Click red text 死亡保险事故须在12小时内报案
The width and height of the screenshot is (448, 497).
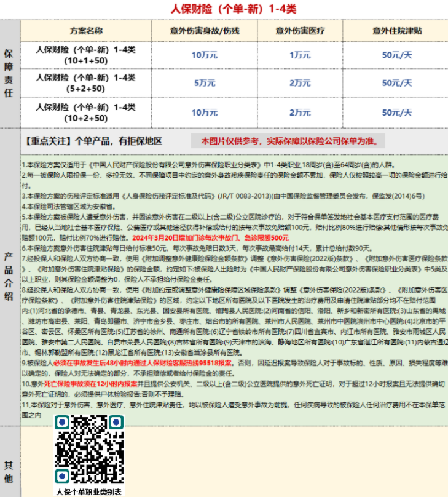pos(90,384)
